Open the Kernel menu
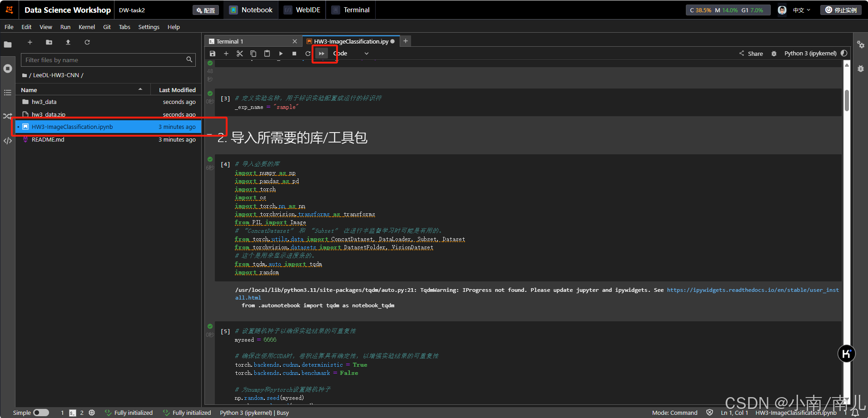Viewport: 868px width, 418px height. click(x=87, y=27)
